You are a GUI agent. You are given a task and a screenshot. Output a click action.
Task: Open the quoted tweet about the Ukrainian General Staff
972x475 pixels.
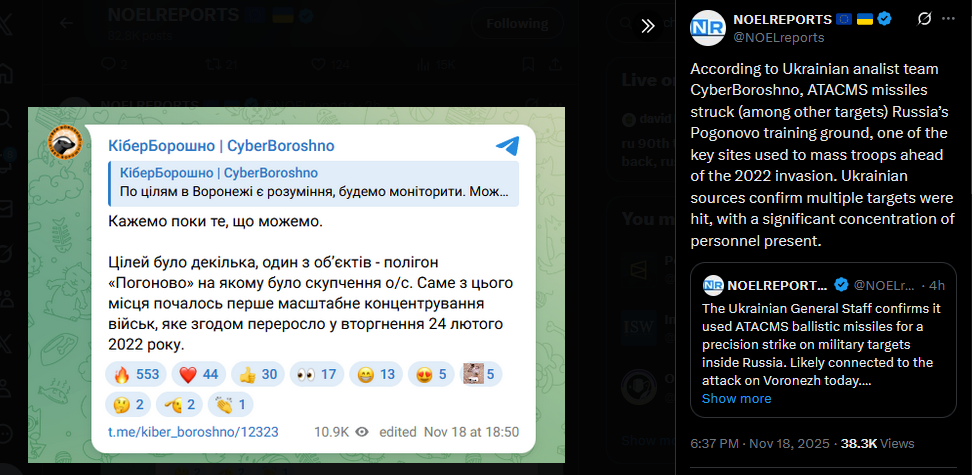click(823, 340)
